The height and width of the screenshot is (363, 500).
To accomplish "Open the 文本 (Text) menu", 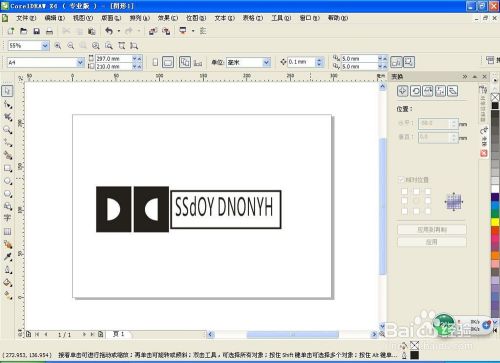I will point(224,18).
